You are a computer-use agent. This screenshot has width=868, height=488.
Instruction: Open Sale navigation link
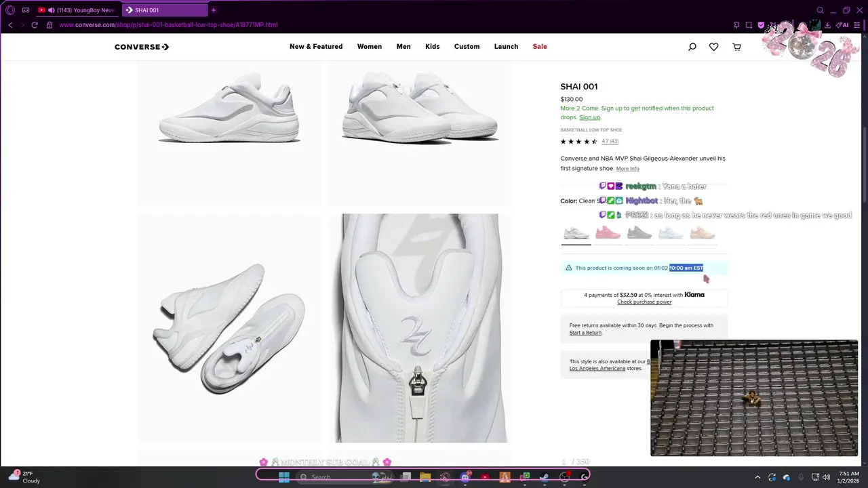tap(540, 47)
